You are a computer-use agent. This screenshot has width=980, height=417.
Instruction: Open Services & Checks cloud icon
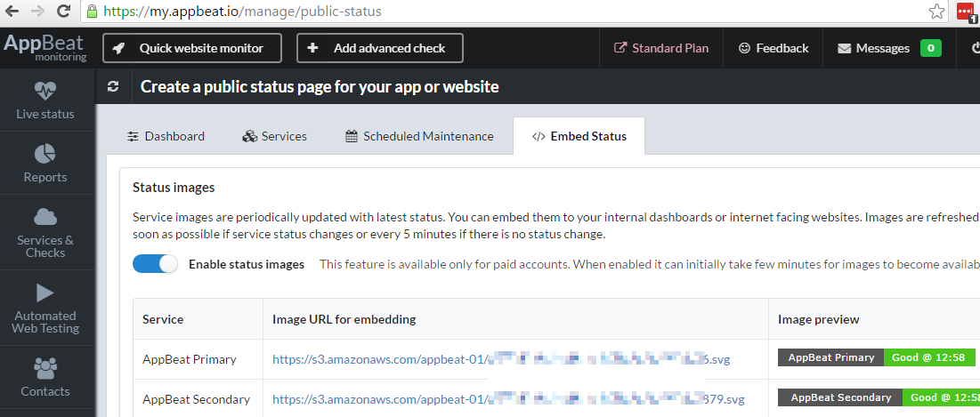pyautogui.click(x=45, y=217)
